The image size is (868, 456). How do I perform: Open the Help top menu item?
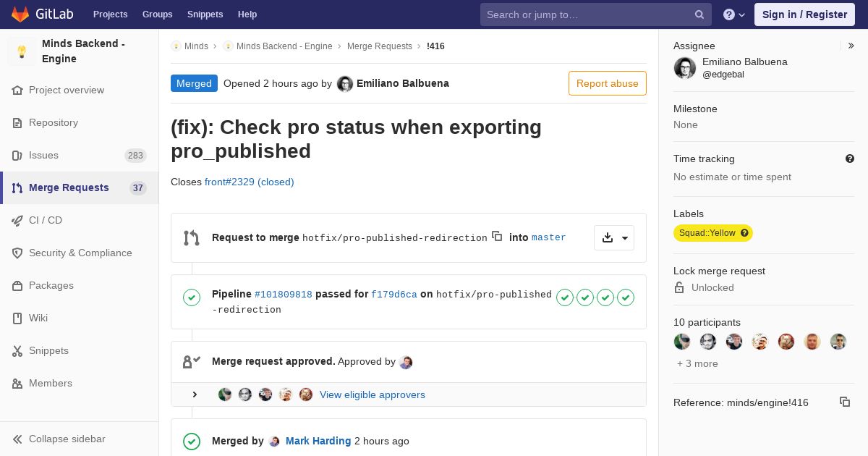(247, 14)
